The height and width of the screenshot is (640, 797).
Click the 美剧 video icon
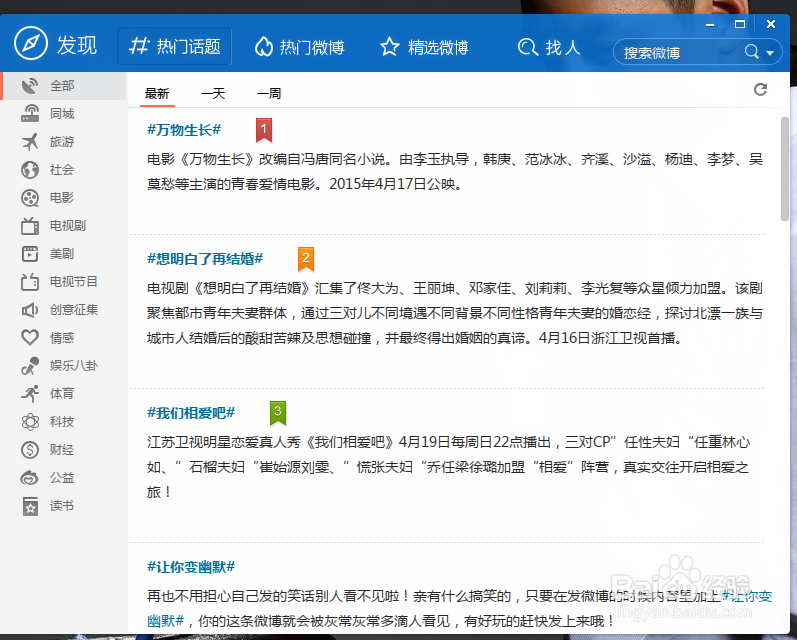point(30,254)
